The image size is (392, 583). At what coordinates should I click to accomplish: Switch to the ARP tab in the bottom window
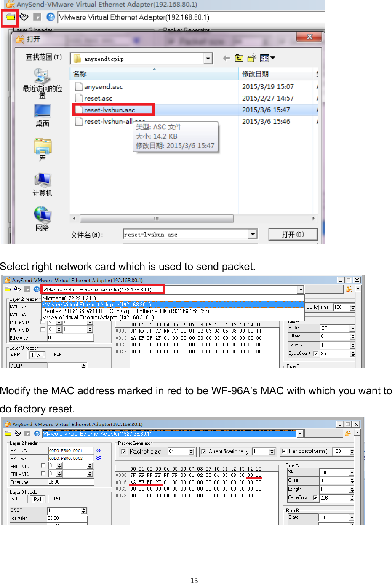pyautogui.click(x=16, y=499)
